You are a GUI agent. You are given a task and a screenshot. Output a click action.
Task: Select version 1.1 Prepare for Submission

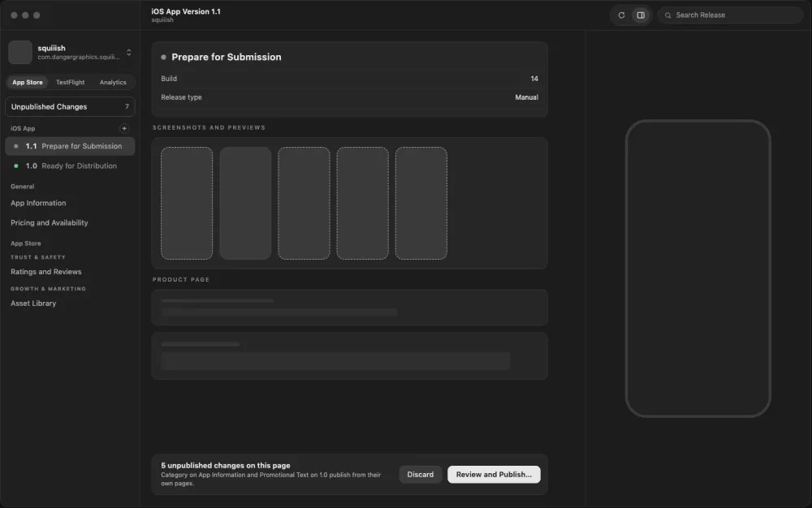pos(70,146)
